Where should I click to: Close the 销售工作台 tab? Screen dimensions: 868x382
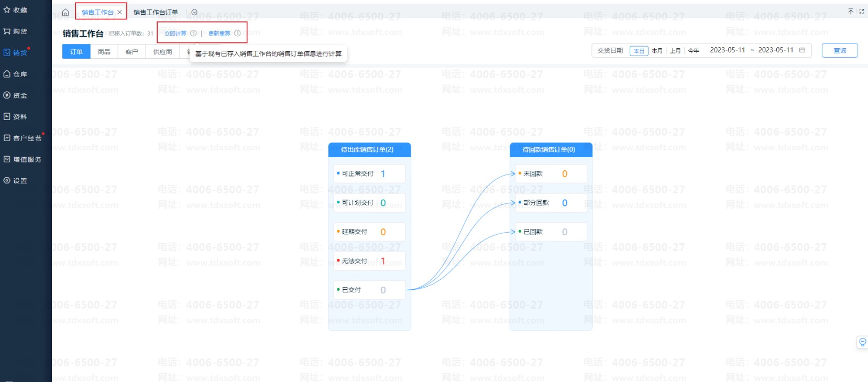click(119, 12)
